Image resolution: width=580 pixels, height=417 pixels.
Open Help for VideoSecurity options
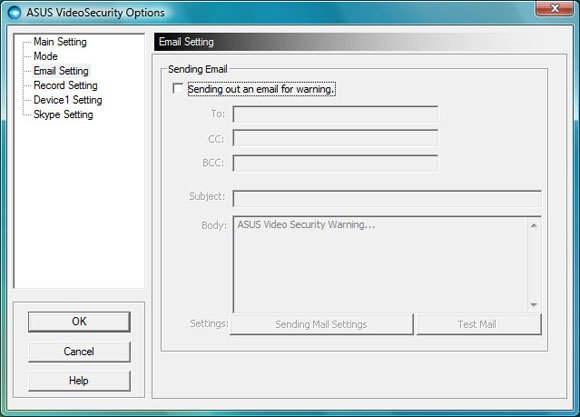79,380
